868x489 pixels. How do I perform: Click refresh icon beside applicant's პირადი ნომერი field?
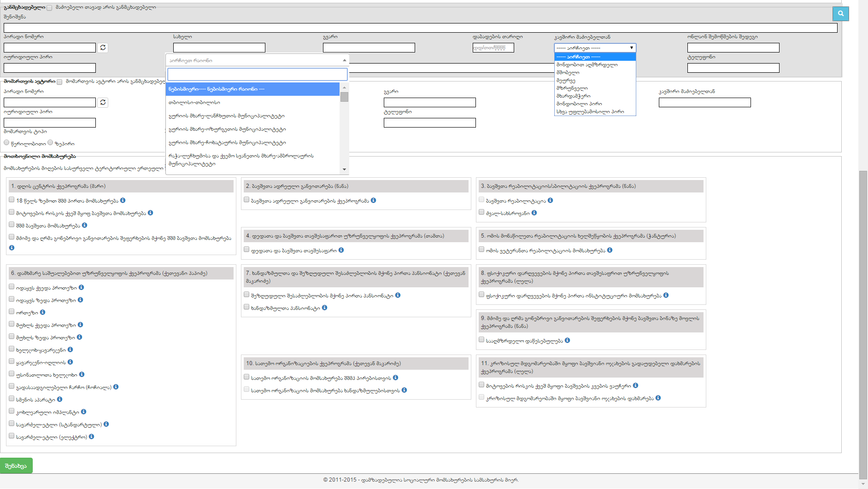point(103,47)
